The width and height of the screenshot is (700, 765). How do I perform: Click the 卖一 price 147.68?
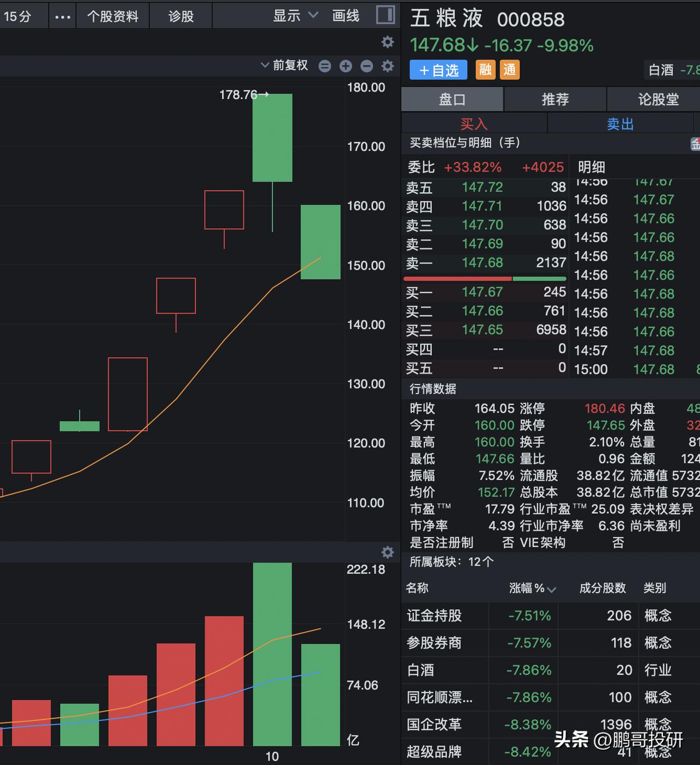[x=482, y=263]
